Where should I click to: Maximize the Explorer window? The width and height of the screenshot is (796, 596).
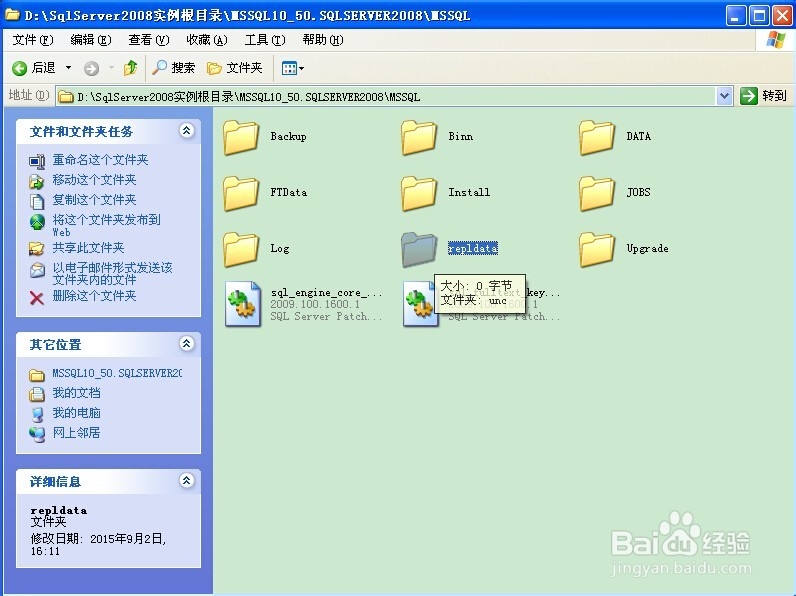point(759,16)
